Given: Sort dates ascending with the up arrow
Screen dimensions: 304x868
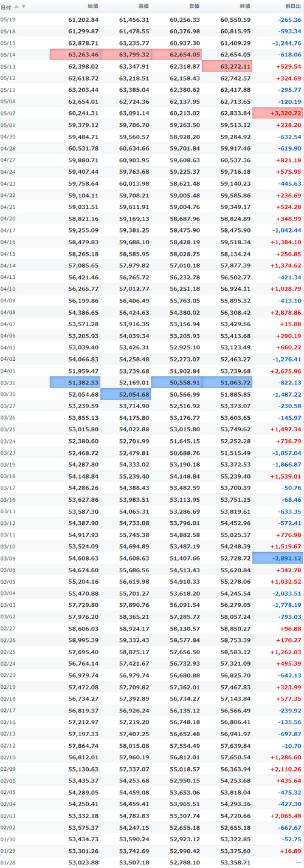Looking at the screenshot, I should [16, 6].
